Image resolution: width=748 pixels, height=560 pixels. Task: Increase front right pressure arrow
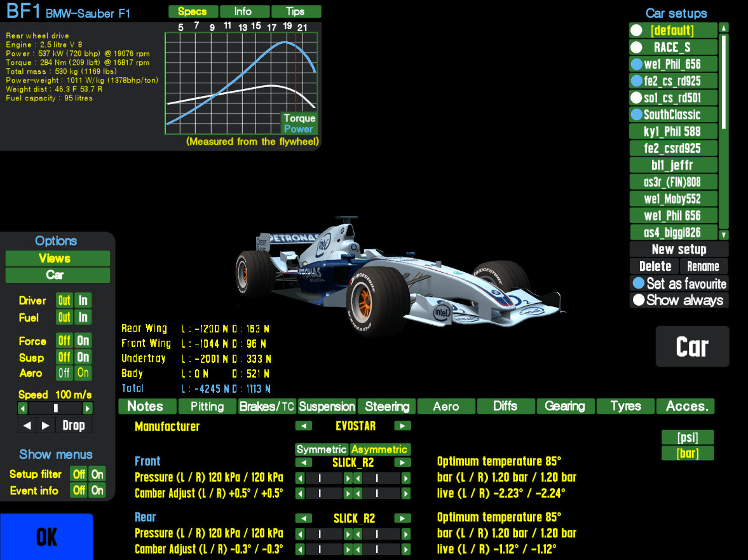tap(406, 479)
